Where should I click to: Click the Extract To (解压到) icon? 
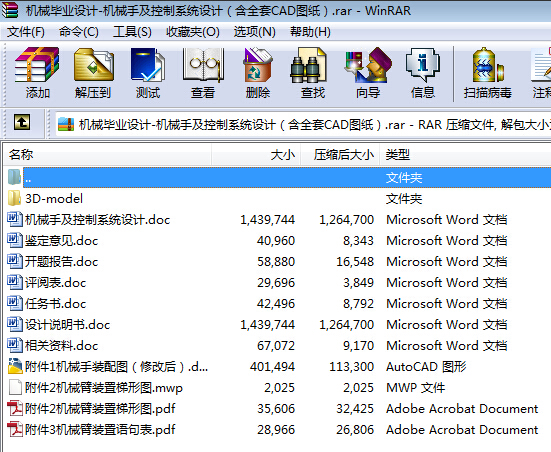coord(93,65)
